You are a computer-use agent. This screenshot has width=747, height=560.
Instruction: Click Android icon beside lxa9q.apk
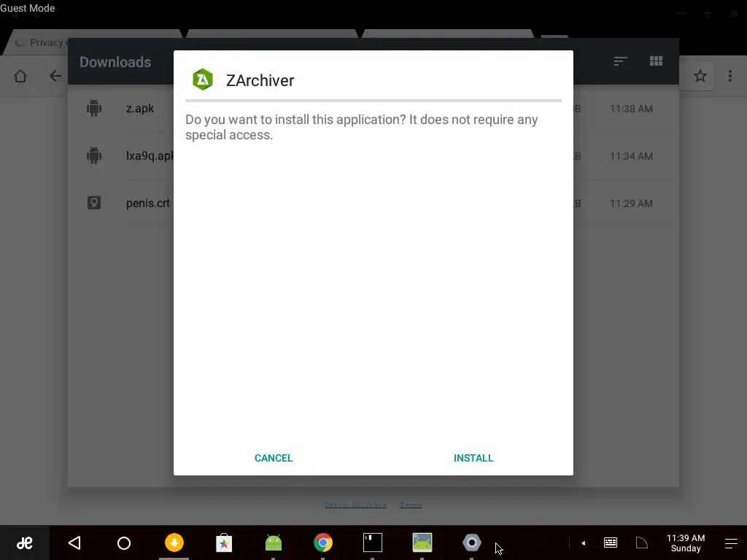pos(94,155)
